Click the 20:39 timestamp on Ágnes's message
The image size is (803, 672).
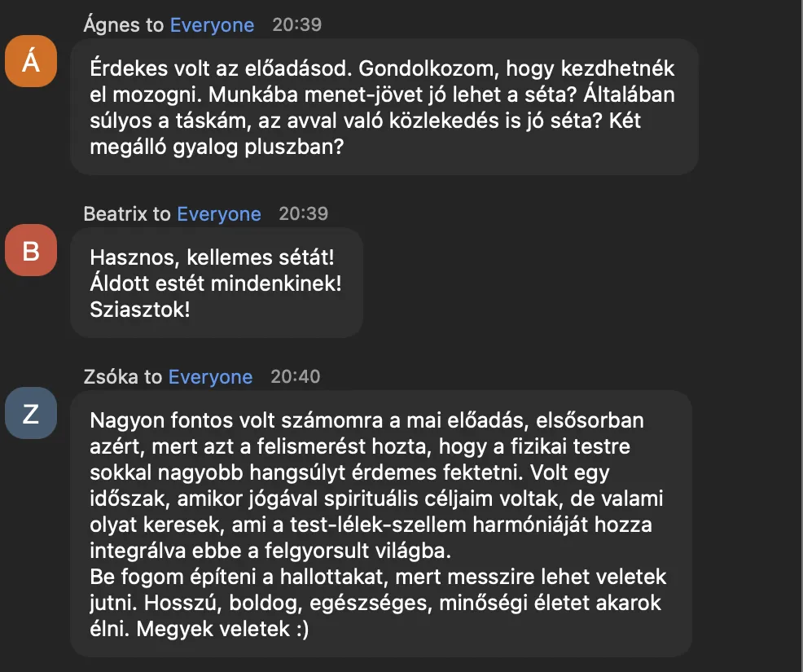click(296, 25)
